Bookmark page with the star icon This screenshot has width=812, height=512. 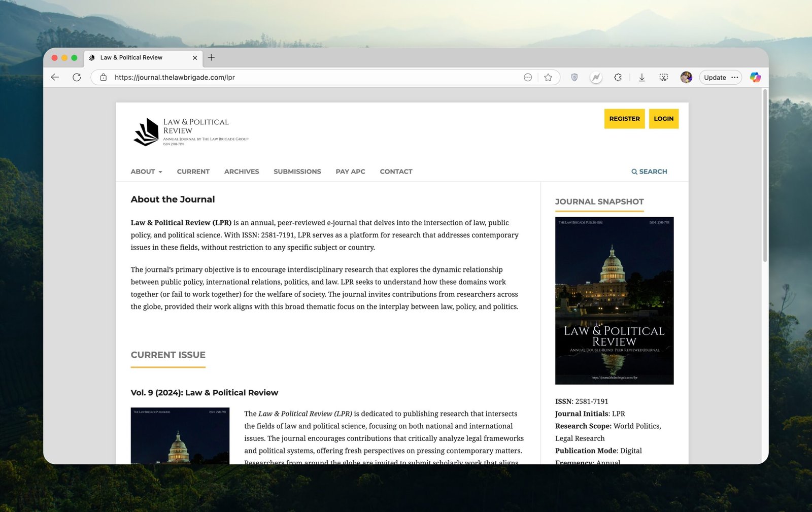[x=548, y=77]
